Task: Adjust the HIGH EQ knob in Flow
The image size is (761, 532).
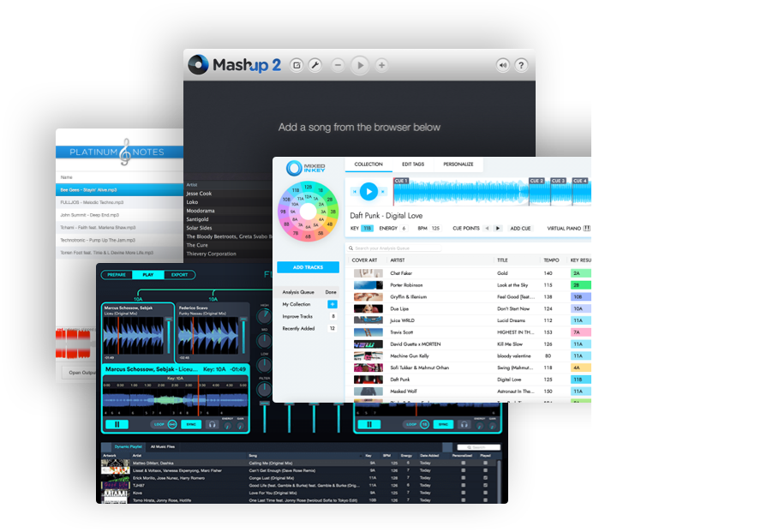Action: tap(264, 317)
